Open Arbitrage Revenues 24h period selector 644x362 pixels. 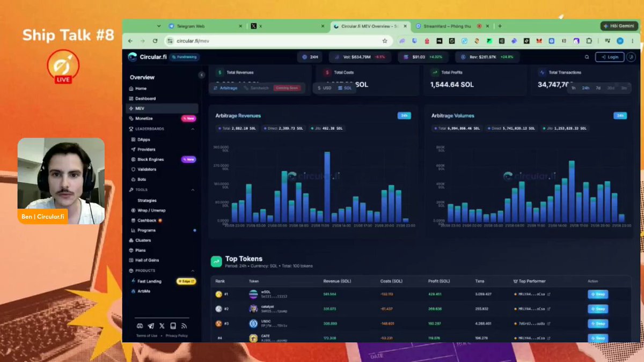[404, 115]
